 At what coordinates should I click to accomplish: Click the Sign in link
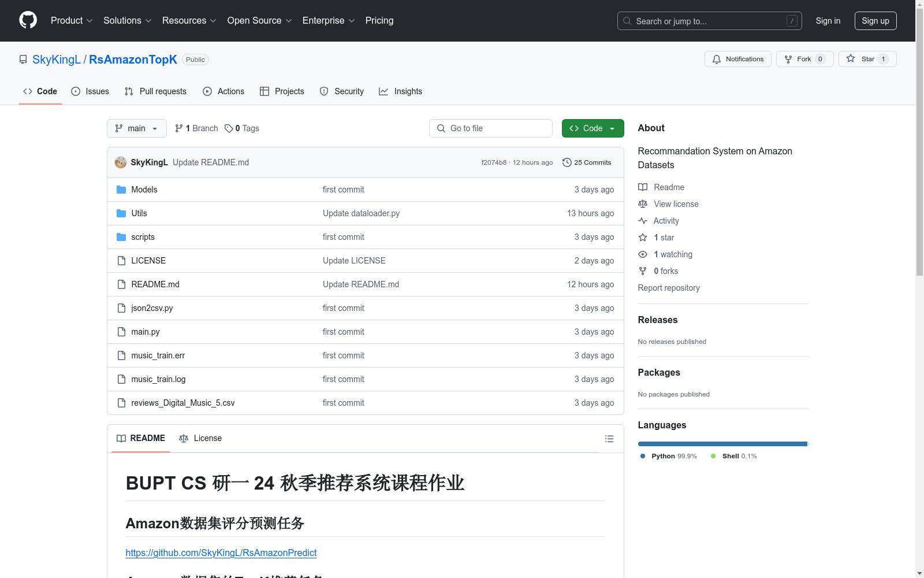click(x=828, y=21)
